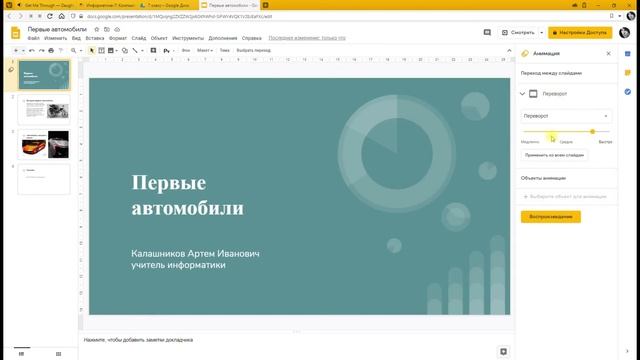Open the input tools icon
Viewport: 640px width, 360px height.
167,51
